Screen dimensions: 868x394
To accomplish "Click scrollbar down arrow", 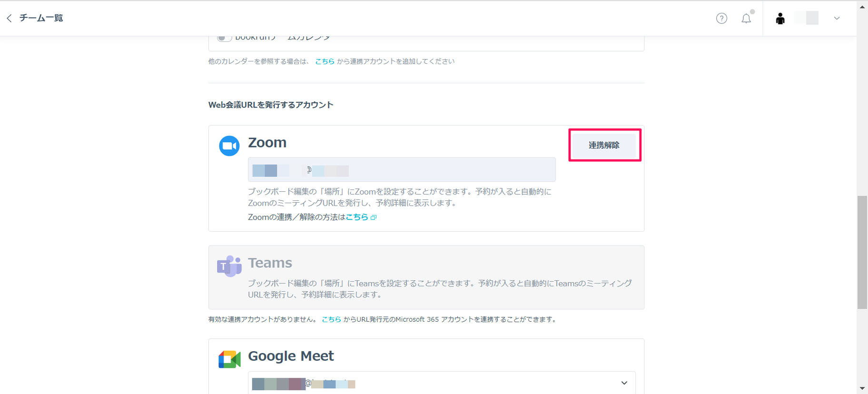I will click(862, 389).
